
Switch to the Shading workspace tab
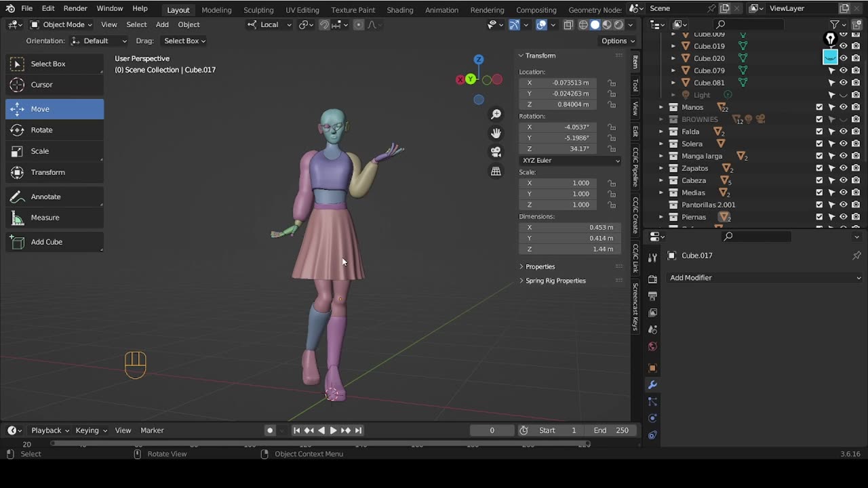399,9
